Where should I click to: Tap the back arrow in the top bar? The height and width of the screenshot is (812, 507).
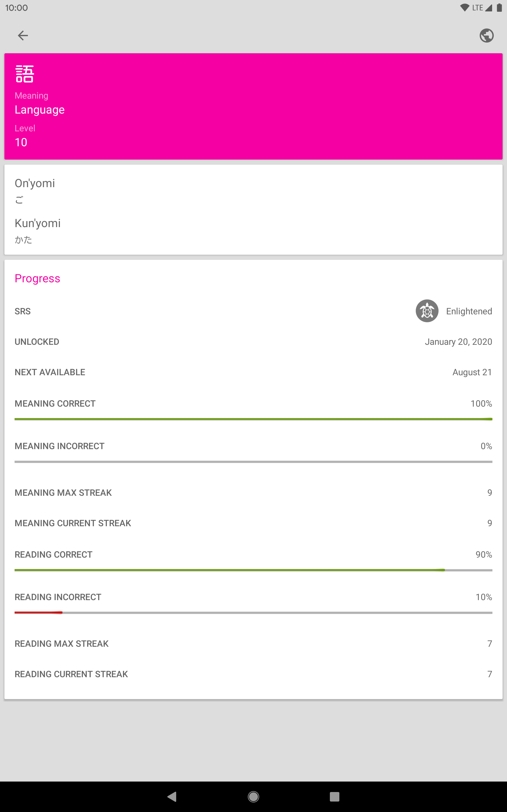[x=23, y=35]
